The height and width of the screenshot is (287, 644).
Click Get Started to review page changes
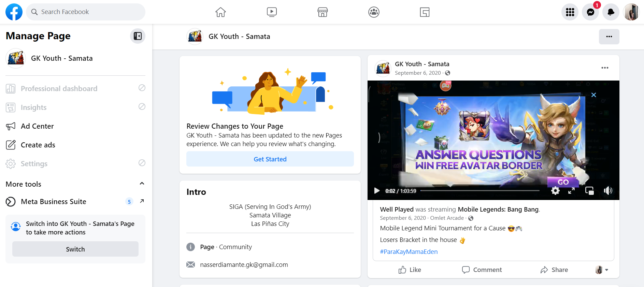tap(270, 159)
